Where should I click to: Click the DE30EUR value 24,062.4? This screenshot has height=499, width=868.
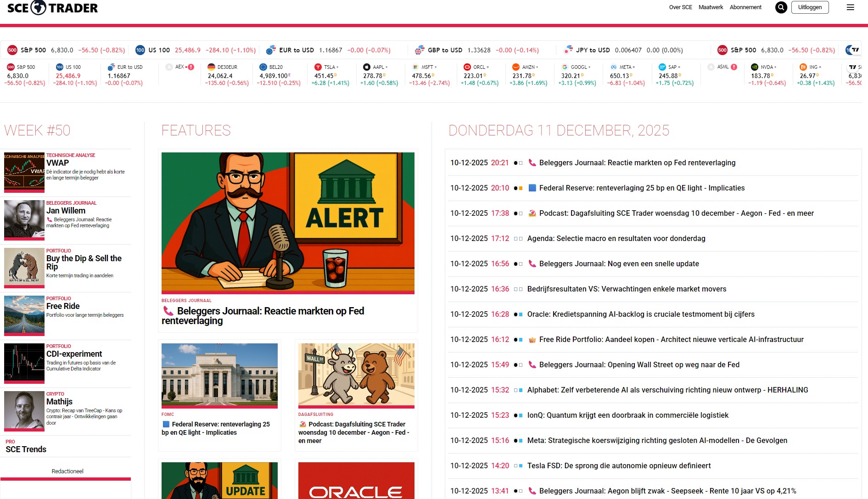220,76
